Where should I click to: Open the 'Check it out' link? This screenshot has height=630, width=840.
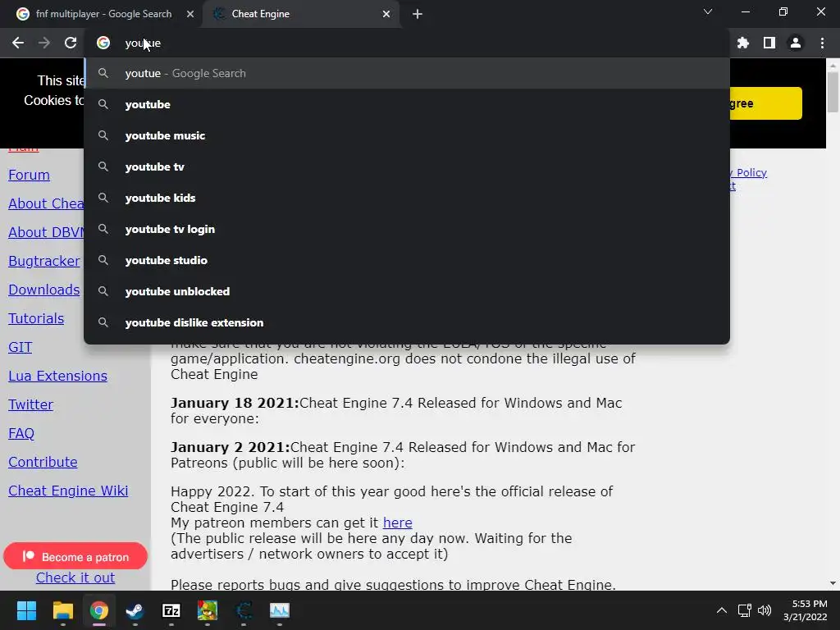click(x=75, y=577)
